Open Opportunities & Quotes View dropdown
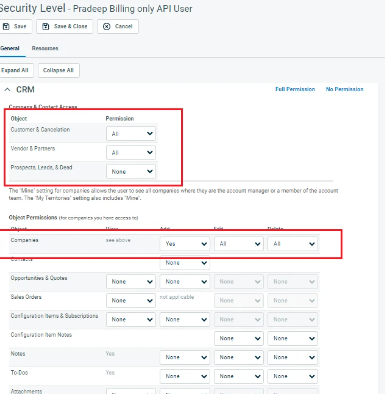This screenshot has height=394, width=385. point(131,281)
